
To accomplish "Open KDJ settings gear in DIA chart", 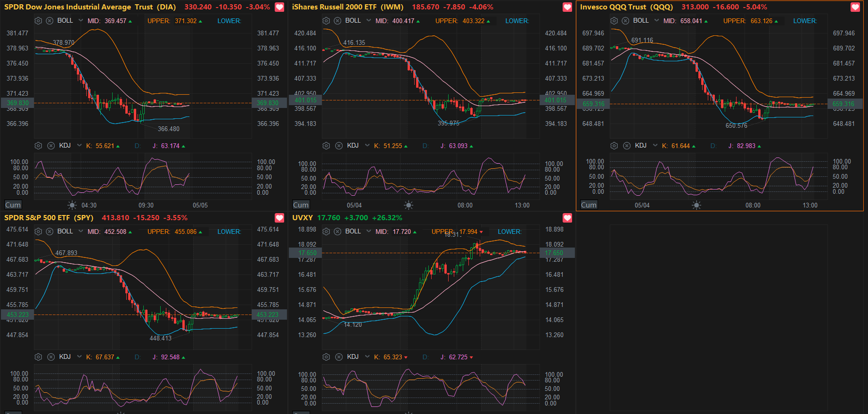I will pos(38,146).
